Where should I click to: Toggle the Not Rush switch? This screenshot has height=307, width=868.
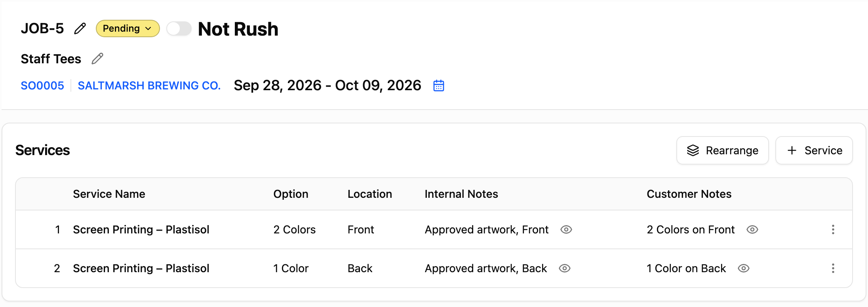(x=179, y=28)
